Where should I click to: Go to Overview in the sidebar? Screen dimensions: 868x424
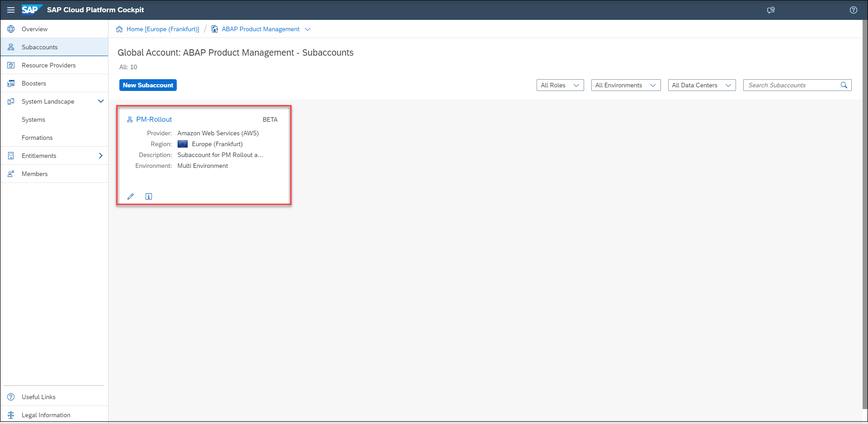(x=54, y=29)
